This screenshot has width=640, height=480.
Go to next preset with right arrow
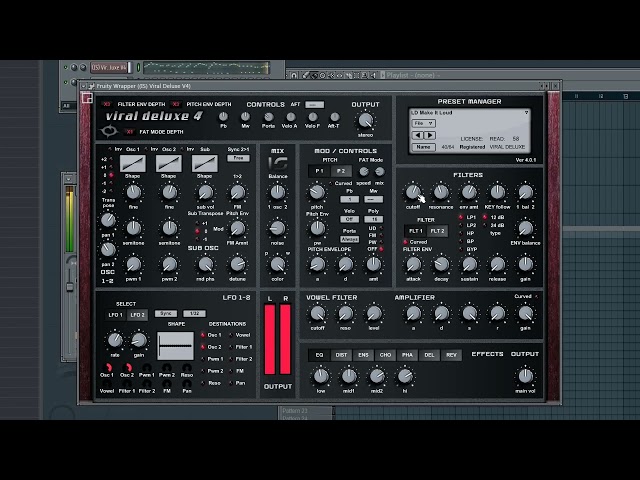tap(429, 135)
